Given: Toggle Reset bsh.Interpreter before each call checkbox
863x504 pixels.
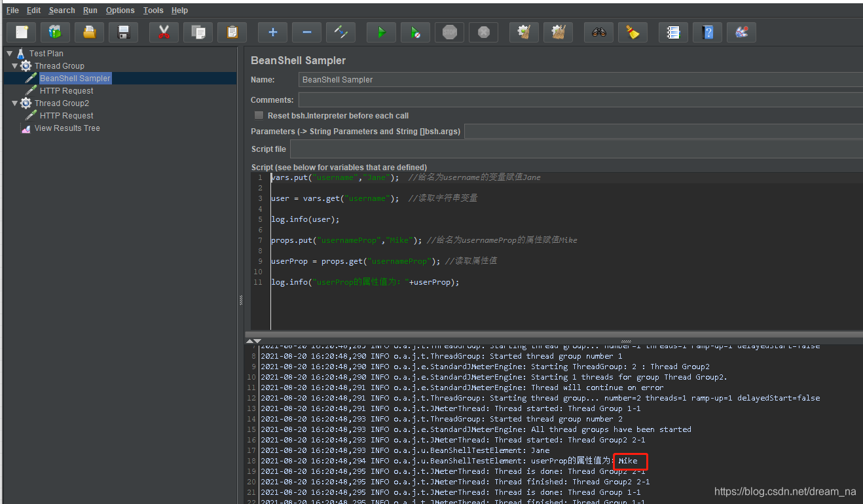Looking at the screenshot, I should click(259, 115).
